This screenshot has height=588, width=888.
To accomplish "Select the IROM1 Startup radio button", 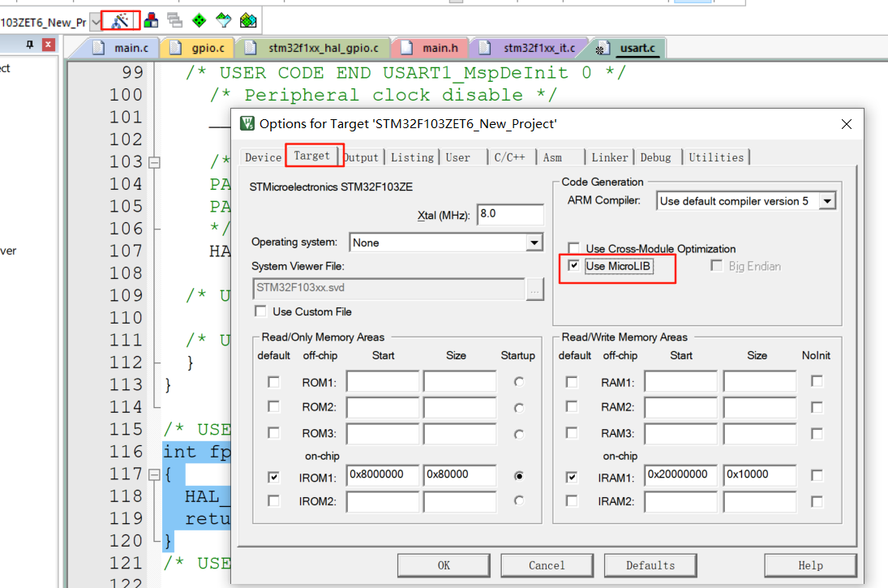I will click(x=518, y=475).
